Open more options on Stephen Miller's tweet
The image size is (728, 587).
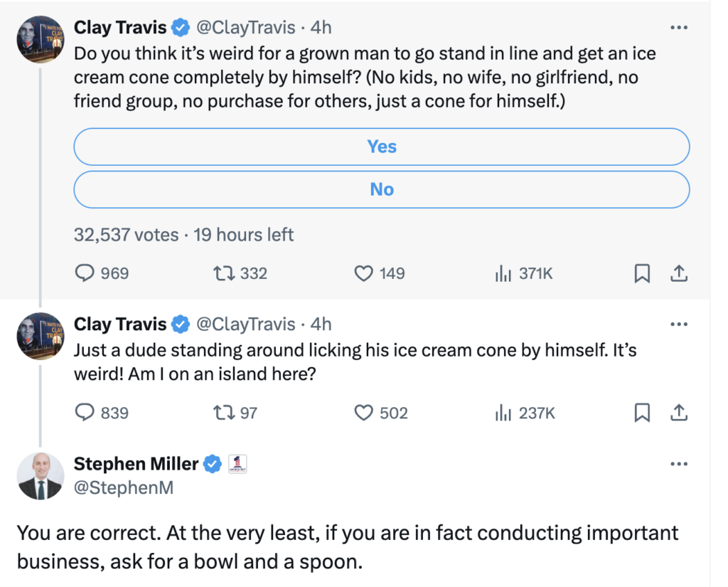679,464
